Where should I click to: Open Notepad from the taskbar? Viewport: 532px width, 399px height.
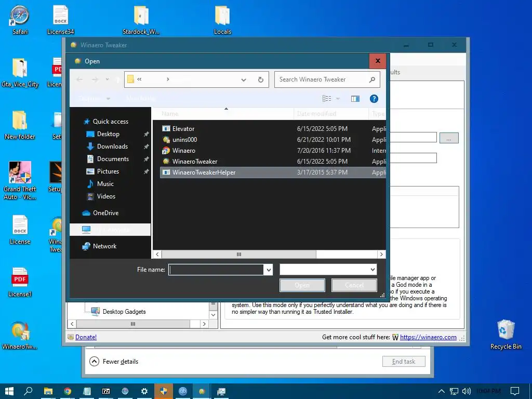(87, 391)
